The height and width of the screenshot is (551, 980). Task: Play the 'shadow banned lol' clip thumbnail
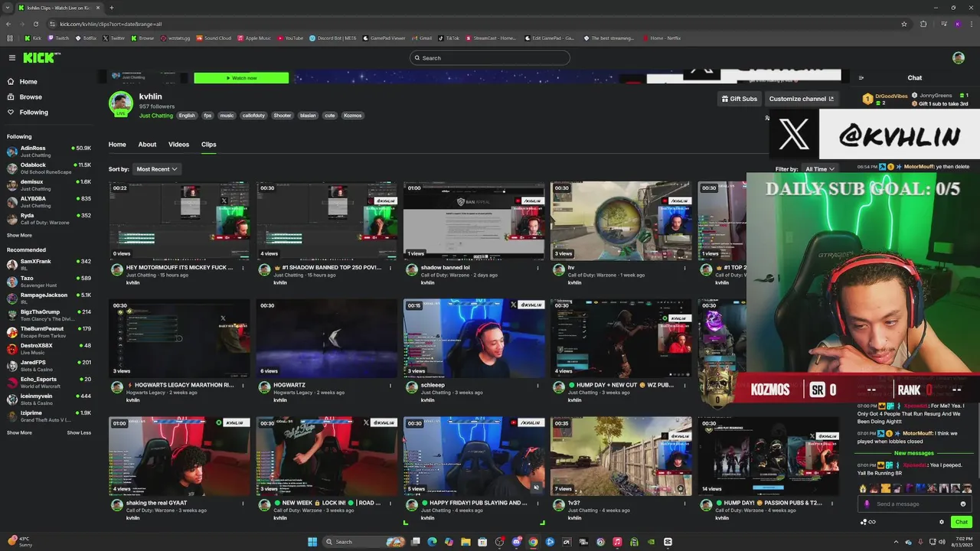click(474, 221)
